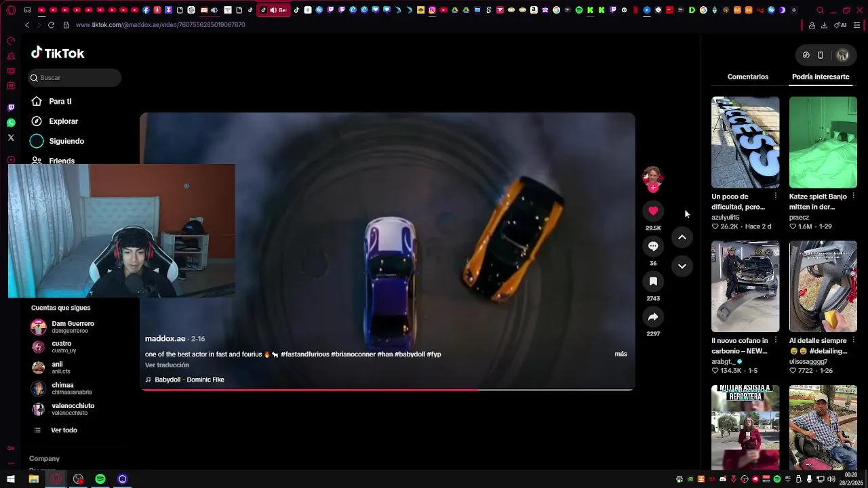Image resolution: width=868 pixels, height=488 pixels.
Task: Open the 'Il nuovo cofano in carbonio' thumbnail
Action: coord(745,287)
